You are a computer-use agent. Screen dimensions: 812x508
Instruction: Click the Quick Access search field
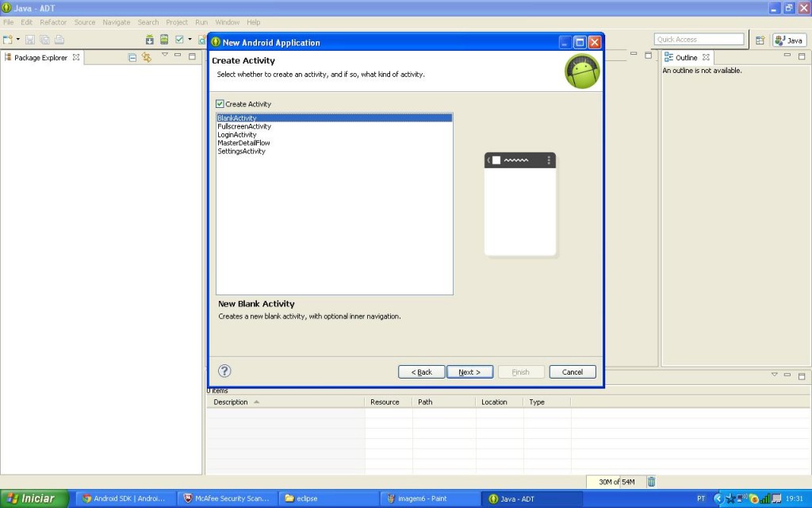699,40
